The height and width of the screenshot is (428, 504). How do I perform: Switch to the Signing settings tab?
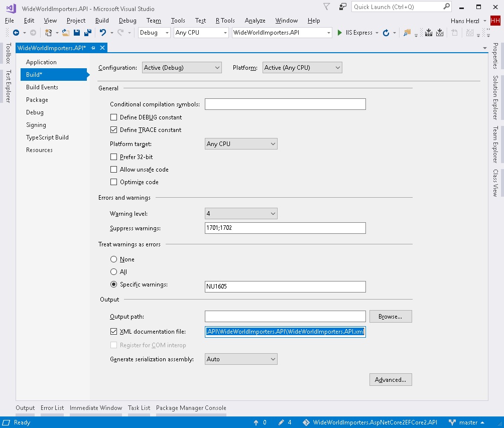pos(36,125)
